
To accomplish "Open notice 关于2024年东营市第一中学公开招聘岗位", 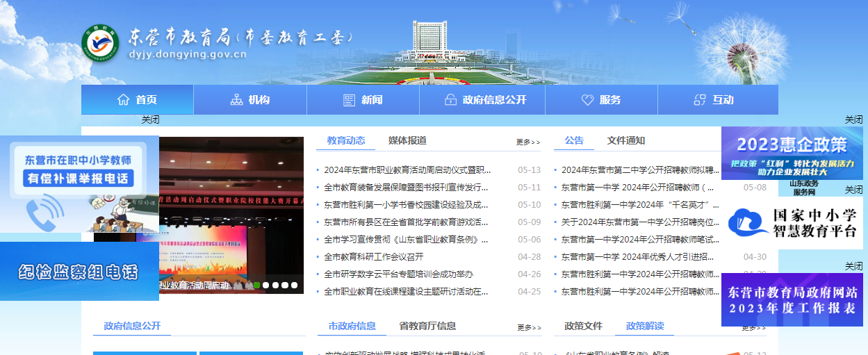I will click(641, 222).
